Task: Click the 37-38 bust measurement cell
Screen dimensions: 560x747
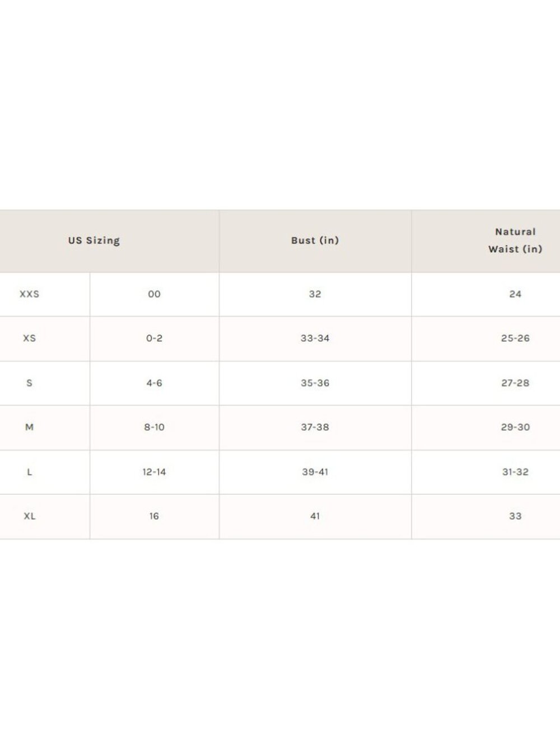Action: coord(315,428)
